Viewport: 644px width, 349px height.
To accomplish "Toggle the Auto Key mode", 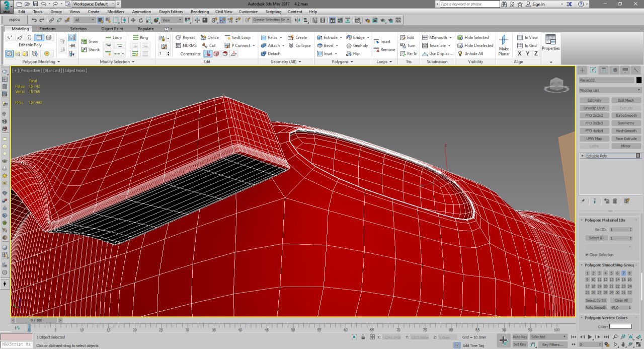I will point(520,336).
